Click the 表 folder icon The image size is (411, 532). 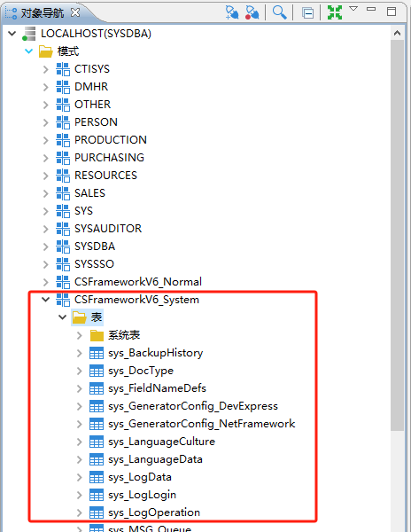[x=80, y=317]
